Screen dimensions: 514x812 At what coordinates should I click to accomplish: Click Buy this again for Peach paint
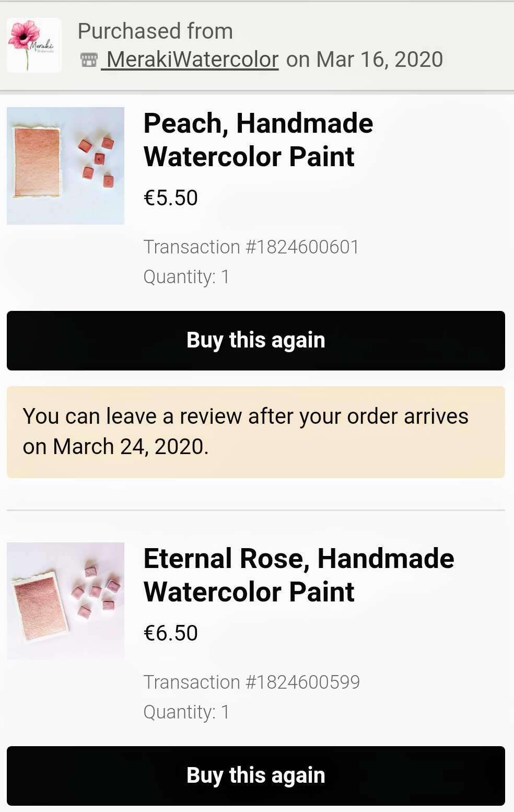click(x=256, y=341)
